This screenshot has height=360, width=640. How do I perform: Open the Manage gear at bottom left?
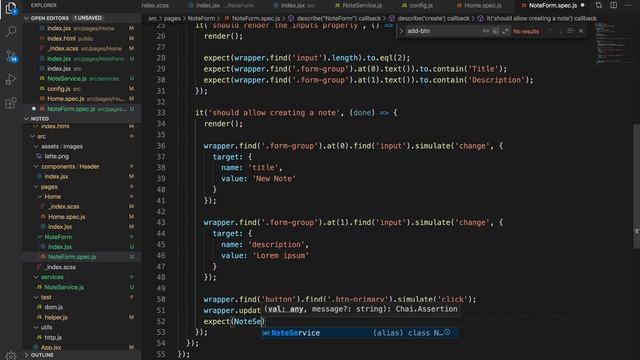click(11, 355)
